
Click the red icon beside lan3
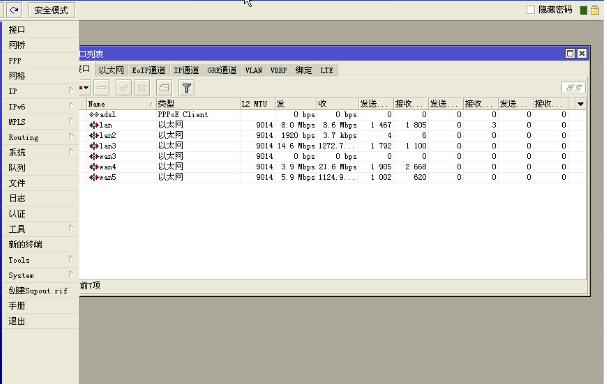(94, 146)
